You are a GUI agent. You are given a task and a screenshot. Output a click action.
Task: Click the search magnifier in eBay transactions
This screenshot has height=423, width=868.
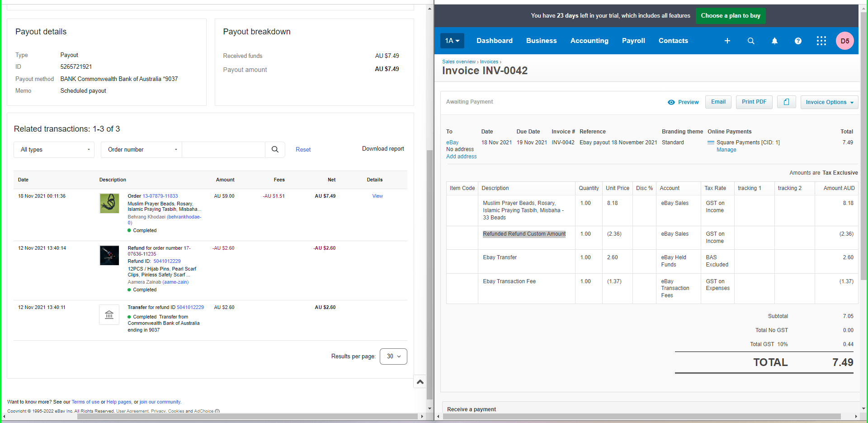tap(275, 149)
